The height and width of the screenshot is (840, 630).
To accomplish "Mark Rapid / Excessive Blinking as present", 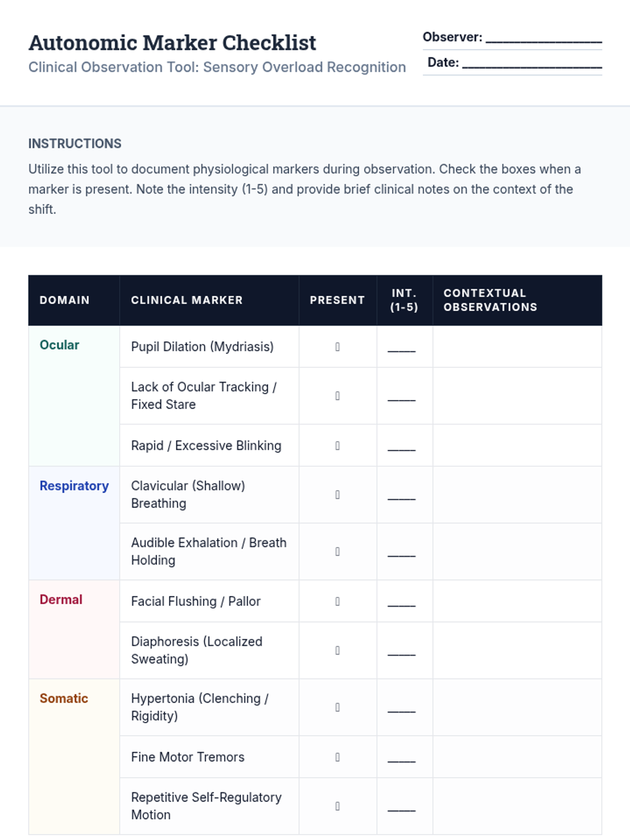I will coord(338,446).
